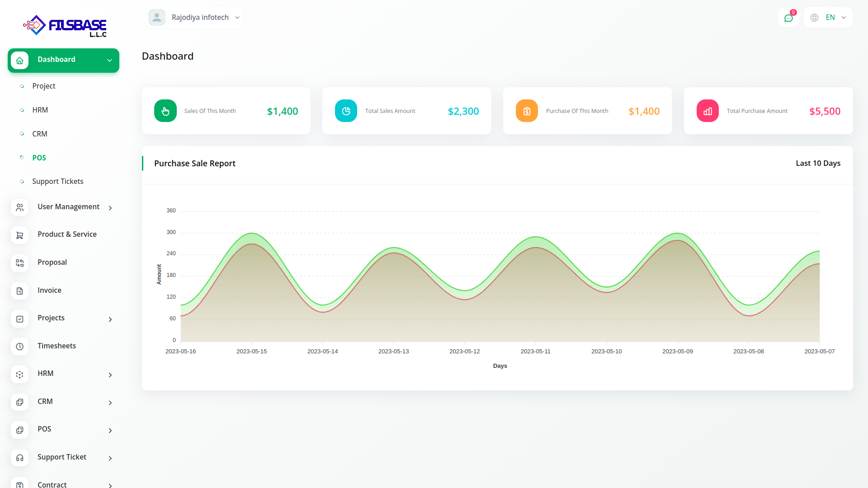Click the teal Total Sales Amount pie icon
Screen dimensions: 868x488
point(346,111)
